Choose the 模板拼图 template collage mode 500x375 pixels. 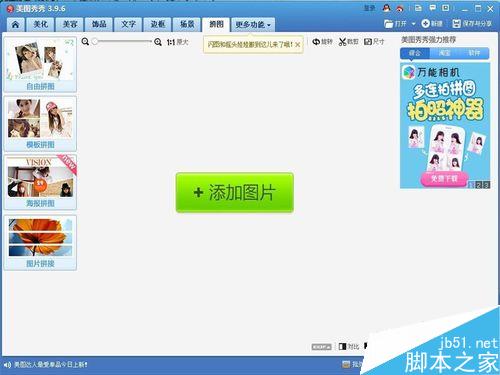(40, 123)
